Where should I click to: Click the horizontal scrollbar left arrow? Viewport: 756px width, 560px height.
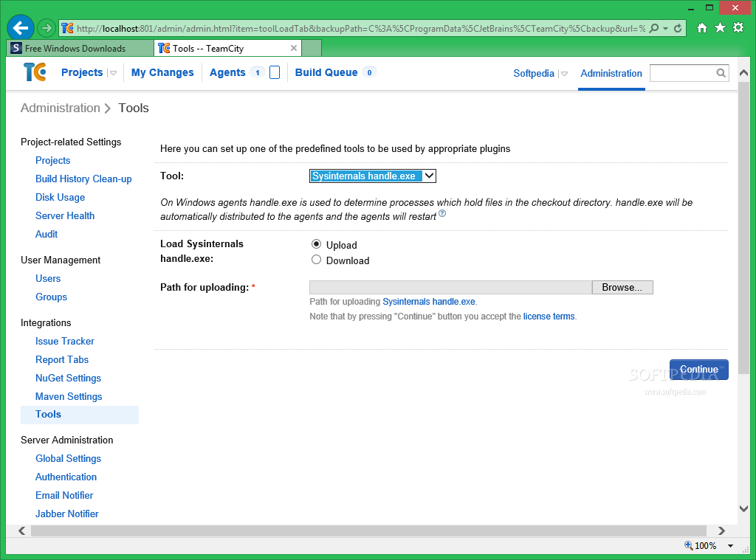21,530
